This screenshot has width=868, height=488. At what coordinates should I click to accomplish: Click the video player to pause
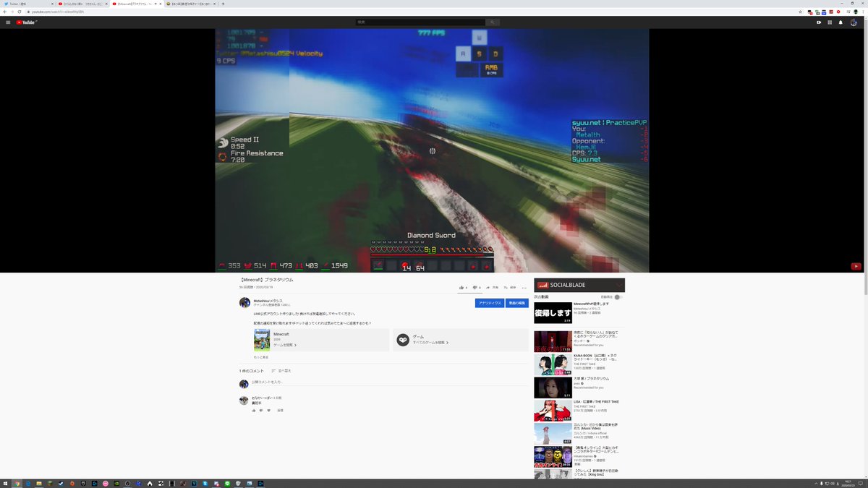432,150
